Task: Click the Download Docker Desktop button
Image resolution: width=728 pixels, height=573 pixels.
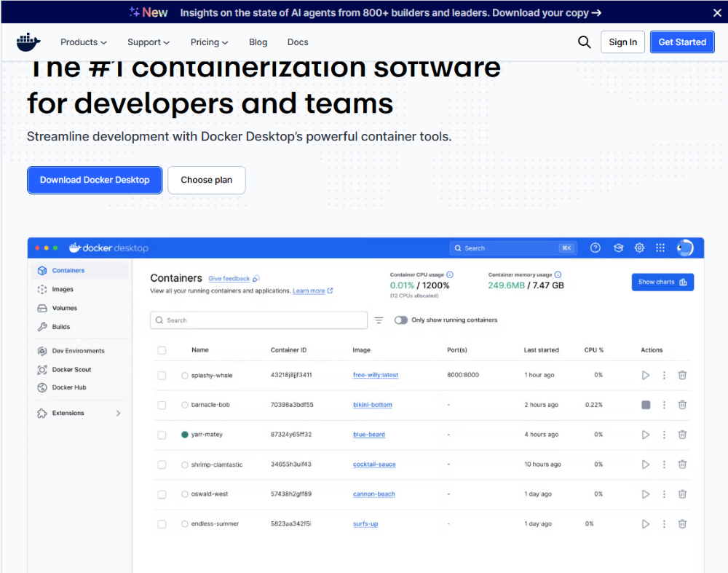Action: [95, 180]
